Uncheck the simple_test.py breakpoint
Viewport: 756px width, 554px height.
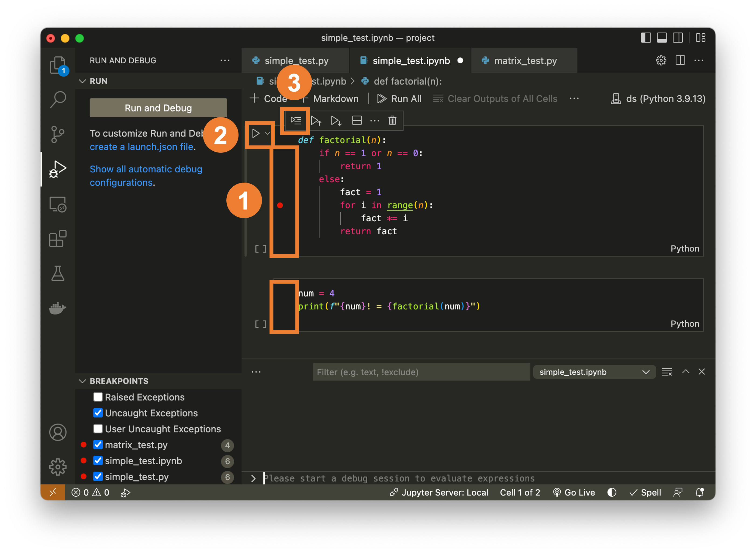pos(98,476)
